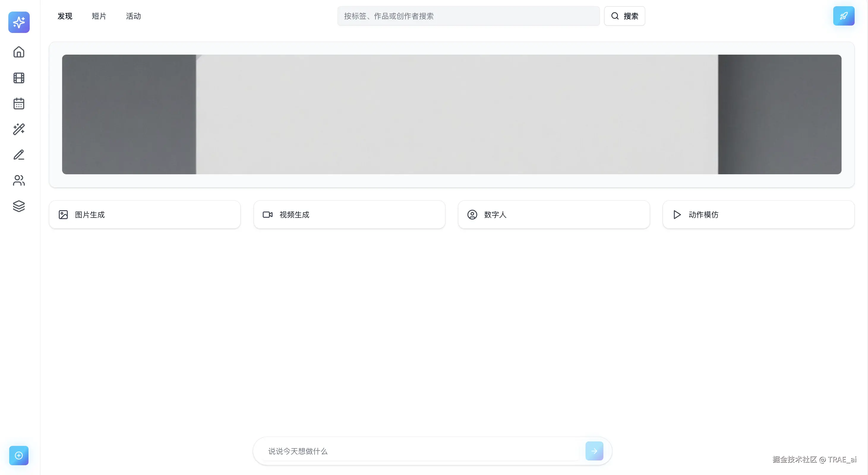This screenshot has width=868, height=475.
Task: Click the sparkle logo icon in sidebar
Action: (x=19, y=22)
